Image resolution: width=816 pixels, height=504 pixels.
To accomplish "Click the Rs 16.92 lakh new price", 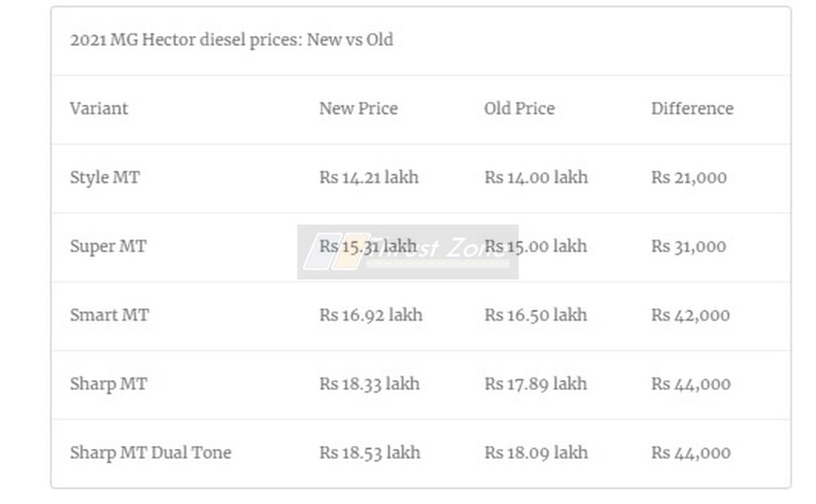I will (371, 315).
